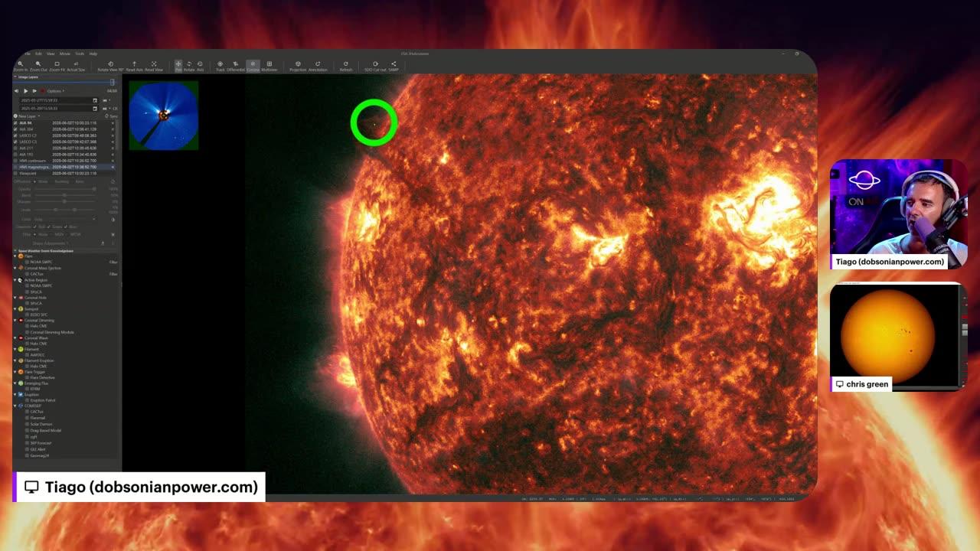
Task: Enable Coronal Dimming Module checkbox
Action: point(28,332)
